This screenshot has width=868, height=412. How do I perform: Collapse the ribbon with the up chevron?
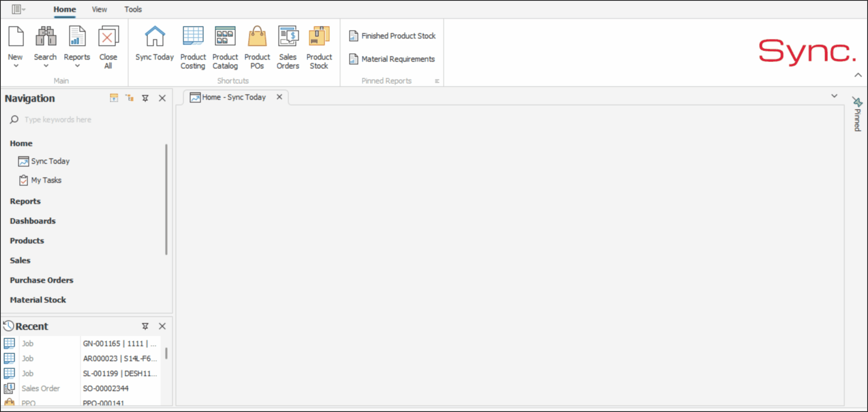(x=858, y=75)
